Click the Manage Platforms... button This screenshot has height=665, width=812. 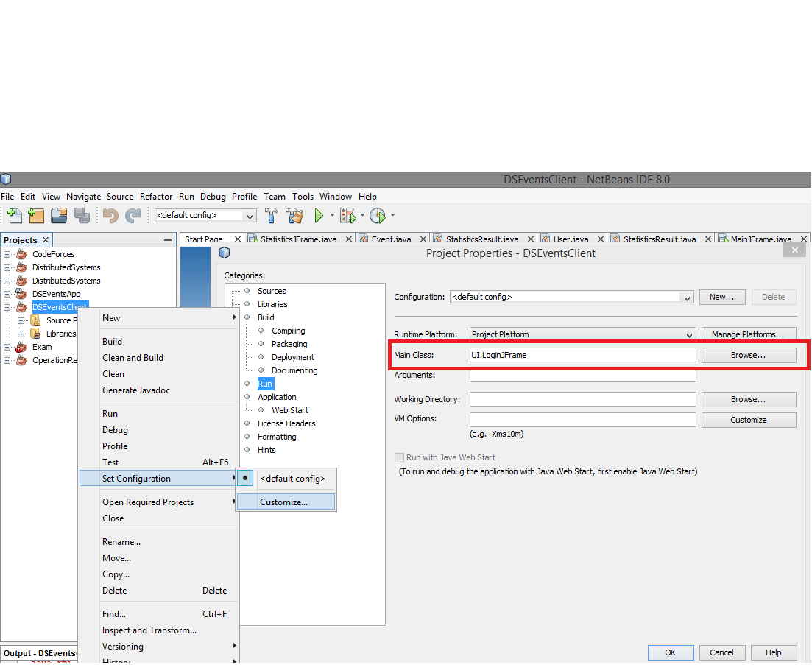coord(748,334)
